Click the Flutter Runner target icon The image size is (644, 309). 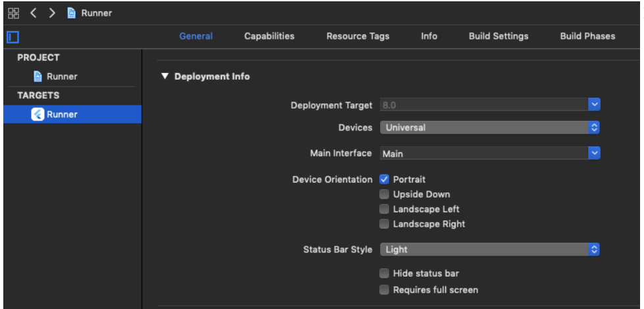(x=37, y=115)
